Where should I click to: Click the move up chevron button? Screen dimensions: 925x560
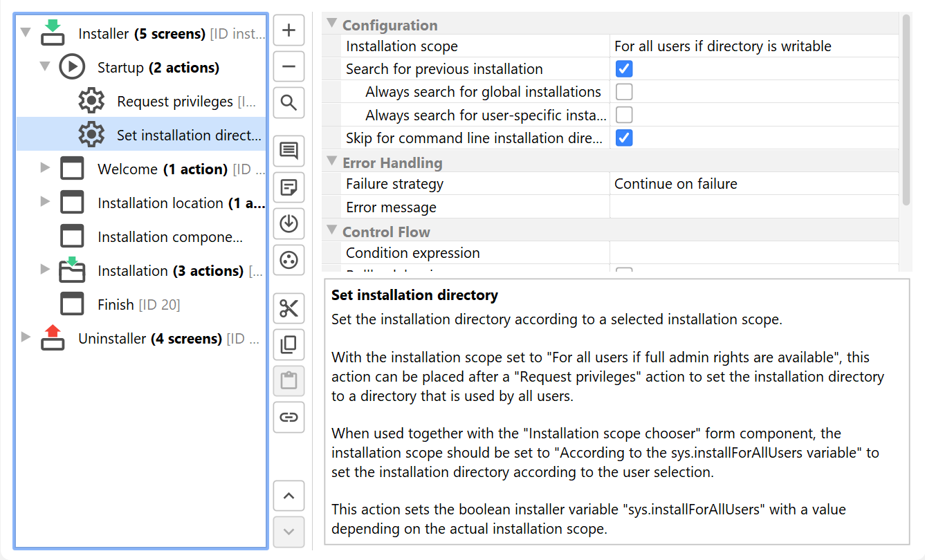tap(289, 496)
